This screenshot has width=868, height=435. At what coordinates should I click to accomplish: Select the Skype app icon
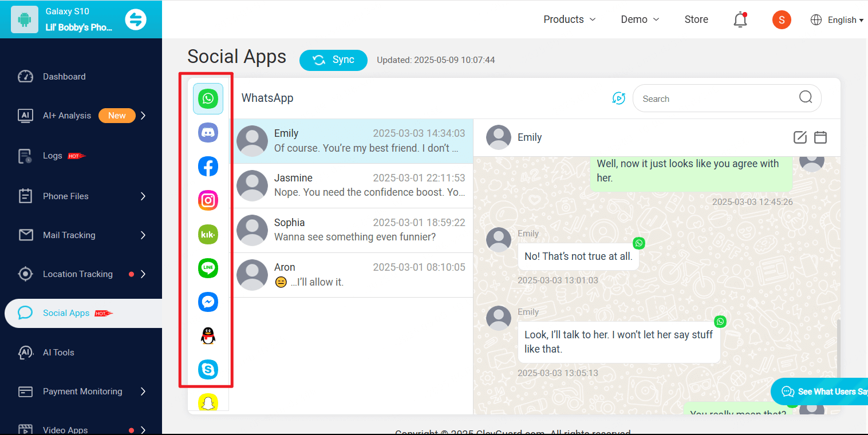208,369
